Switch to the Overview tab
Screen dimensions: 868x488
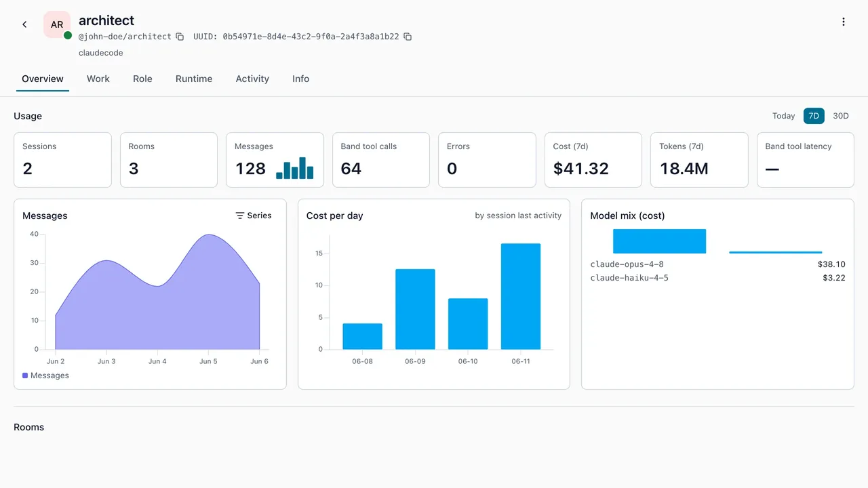43,79
